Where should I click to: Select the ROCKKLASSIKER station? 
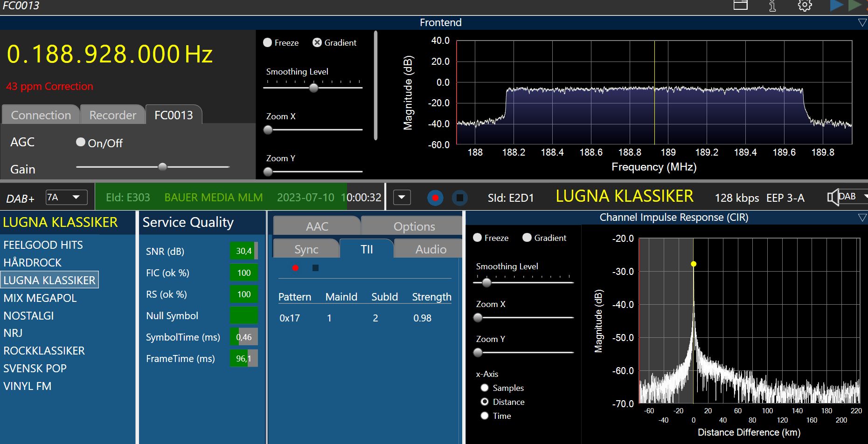[44, 351]
